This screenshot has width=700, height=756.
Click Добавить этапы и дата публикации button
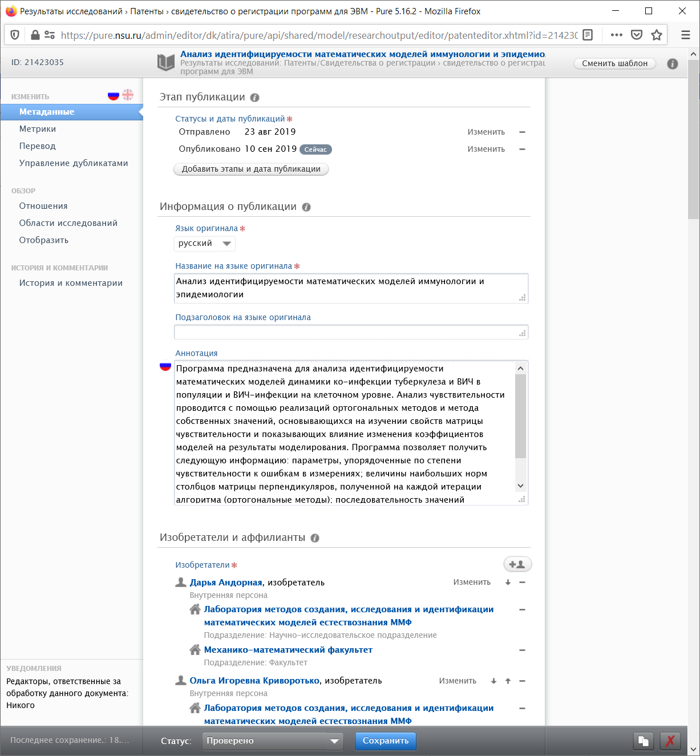pos(251,169)
